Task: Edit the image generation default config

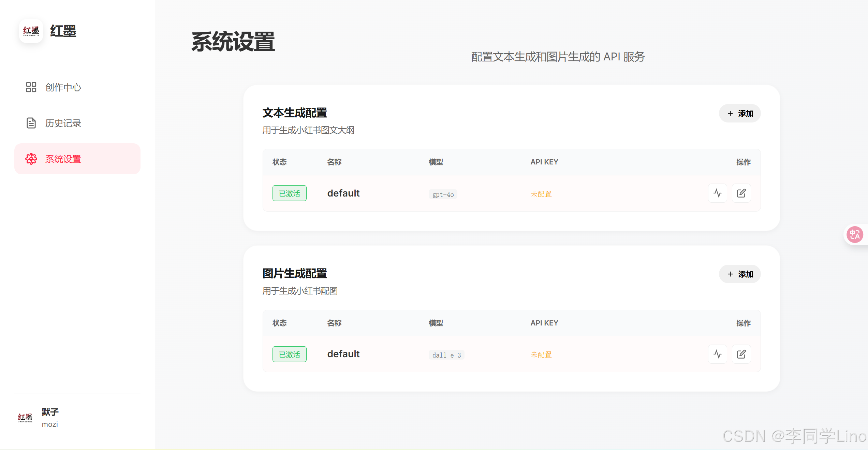Action: pyautogui.click(x=741, y=354)
